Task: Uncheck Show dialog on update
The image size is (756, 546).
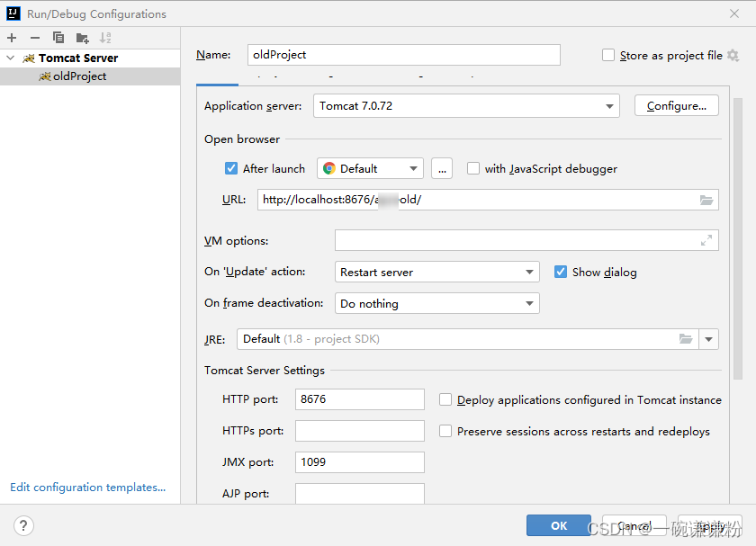Action: (x=560, y=272)
